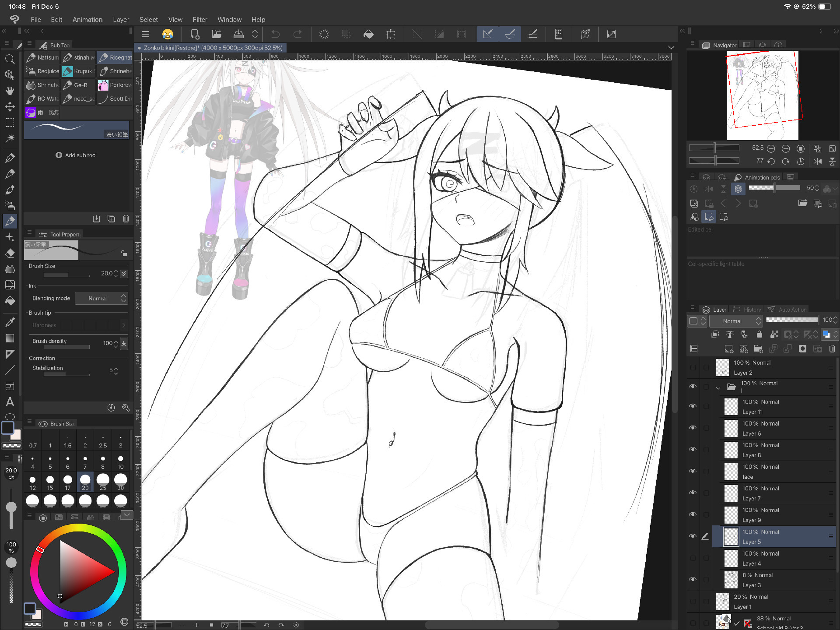This screenshot has height=630, width=840.
Task: Click the Delete layer trash icon
Action: click(x=832, y=349)
